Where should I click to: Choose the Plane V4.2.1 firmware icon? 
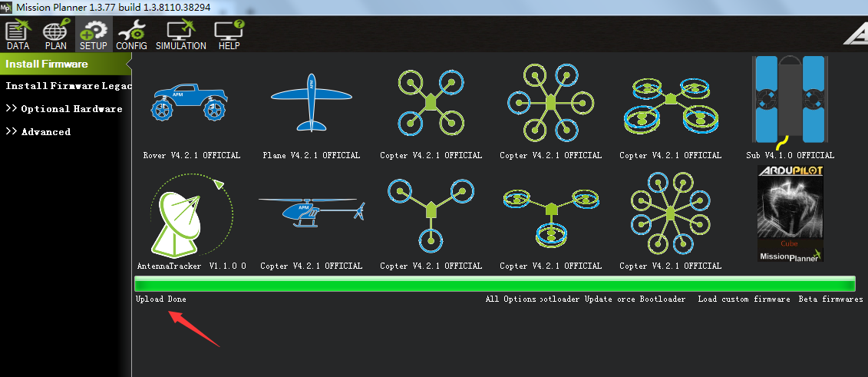(311, 104)
